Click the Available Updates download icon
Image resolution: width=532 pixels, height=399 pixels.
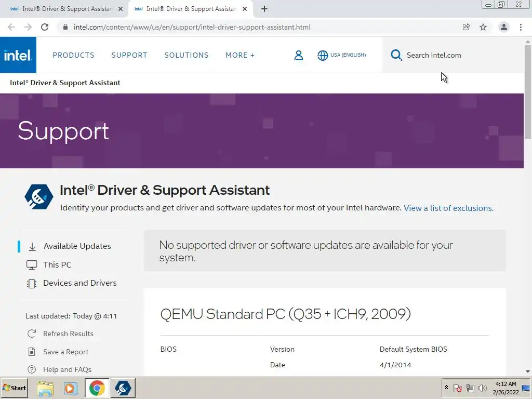(32, 247)
